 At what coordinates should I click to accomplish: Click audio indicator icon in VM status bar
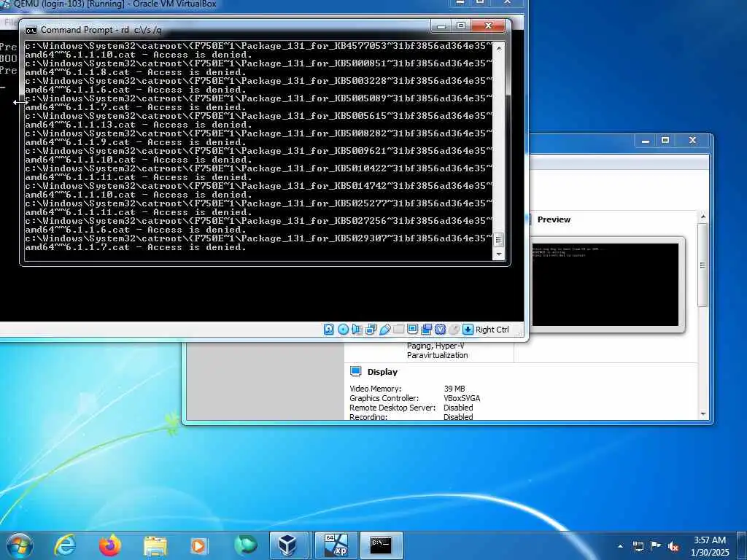click(357, 329)
